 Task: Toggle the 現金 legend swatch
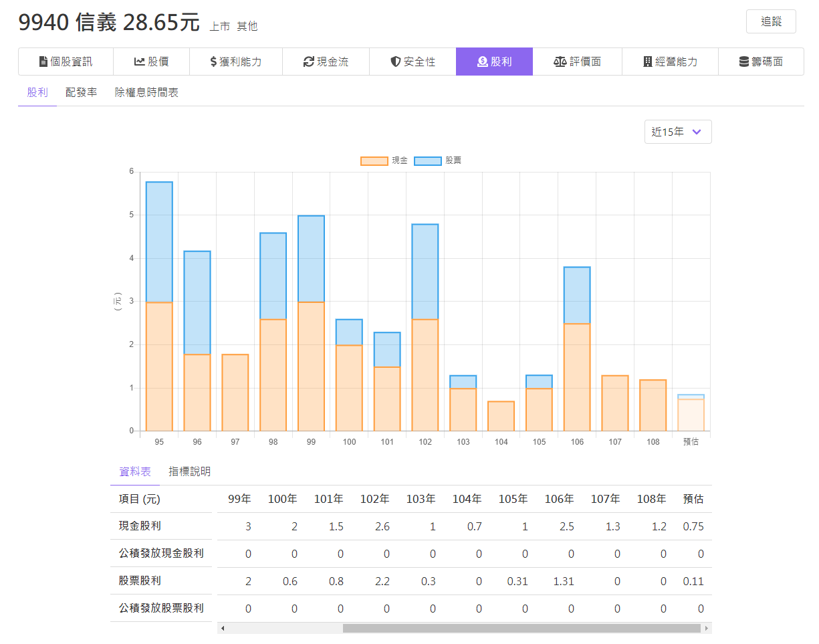374,160
